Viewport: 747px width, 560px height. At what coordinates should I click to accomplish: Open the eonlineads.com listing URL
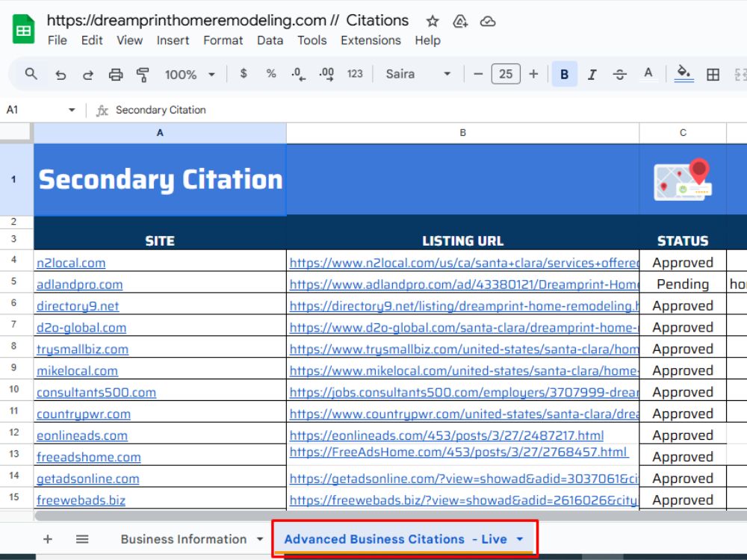click(x=447, y=435)
